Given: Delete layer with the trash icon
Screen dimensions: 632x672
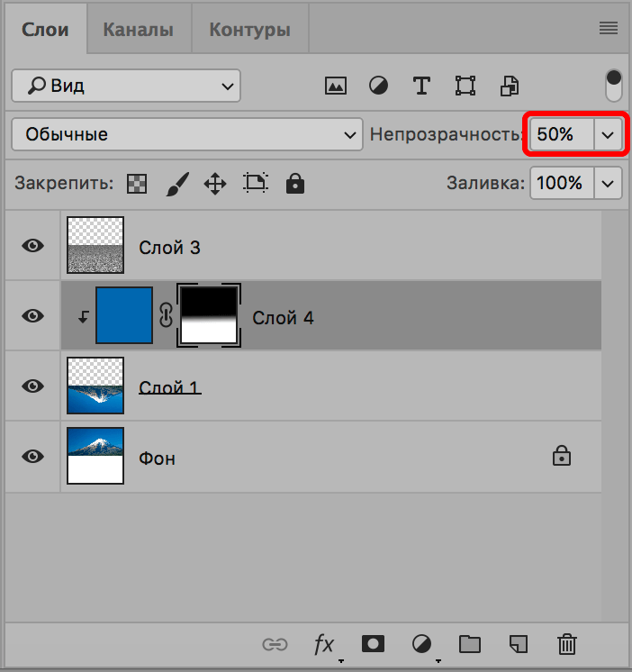Looking at the screenshot, I should click(566, 643).
